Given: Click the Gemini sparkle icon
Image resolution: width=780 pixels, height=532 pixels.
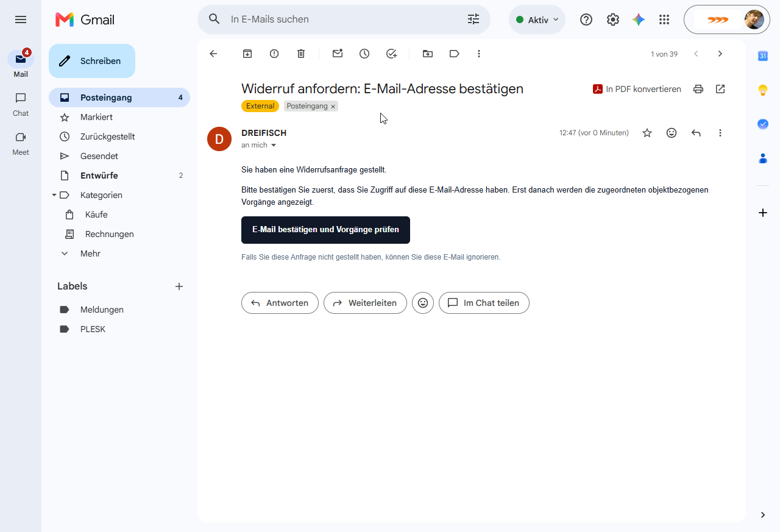Looking at the screenshot, I should pyautogui.click(x=639, y=20).
